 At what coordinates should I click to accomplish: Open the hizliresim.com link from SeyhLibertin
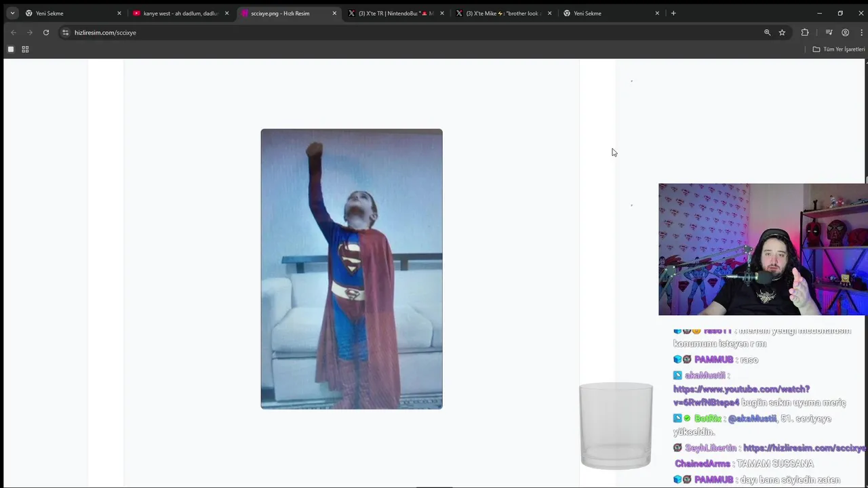pyautogui.click(x=805, y=448)
